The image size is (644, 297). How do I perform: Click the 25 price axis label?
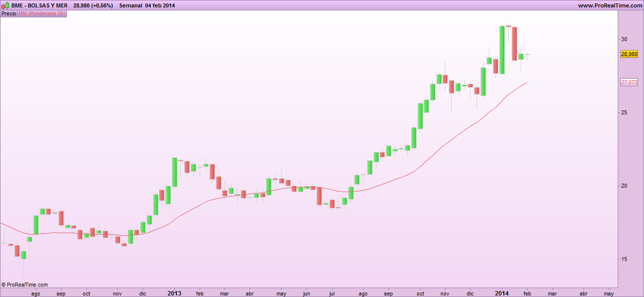(624, 112)
